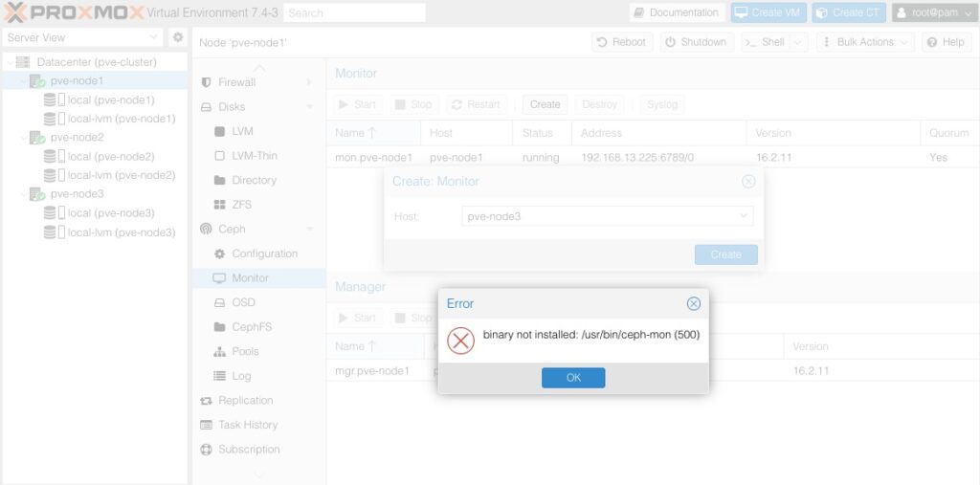Open CephFS page

[x=252, y=327]
